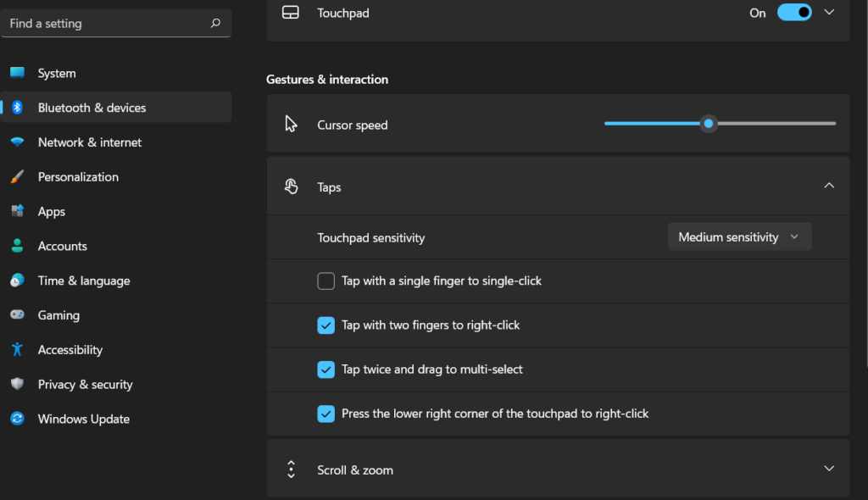Go to Privacy & security settings
This screenshot has width=868, height=500.
(115, 384)
